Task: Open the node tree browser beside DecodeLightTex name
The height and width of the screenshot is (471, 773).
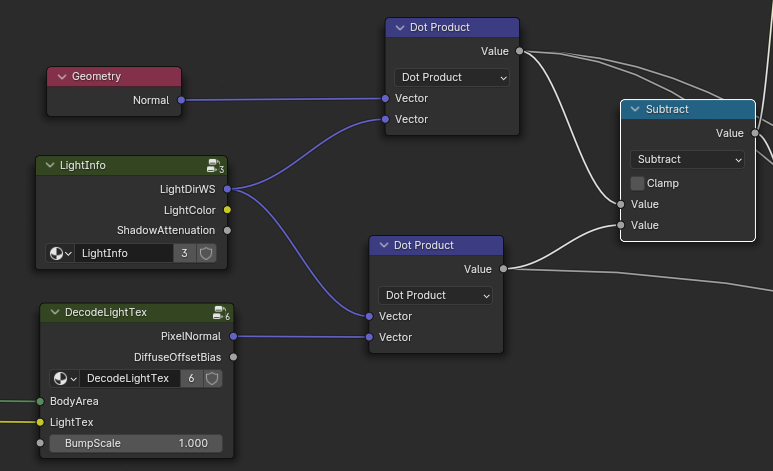Action: (65, 378)
